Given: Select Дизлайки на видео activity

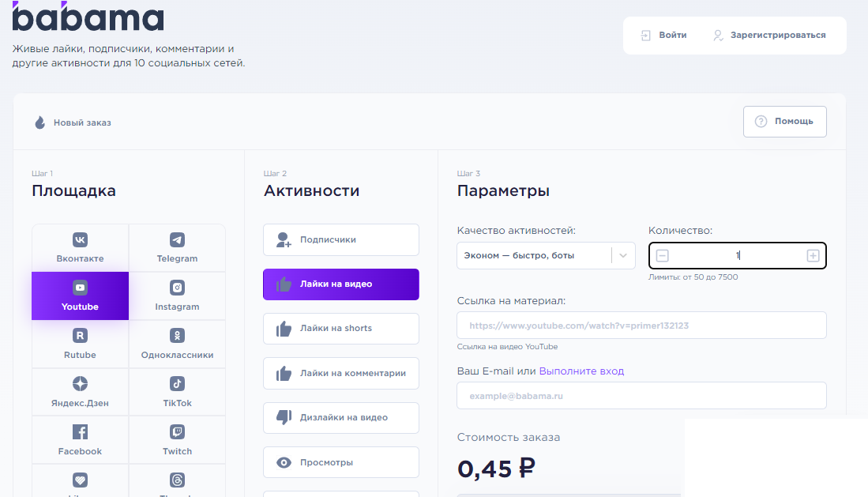Looking at the screenshot, I should [x=341, y=418].
